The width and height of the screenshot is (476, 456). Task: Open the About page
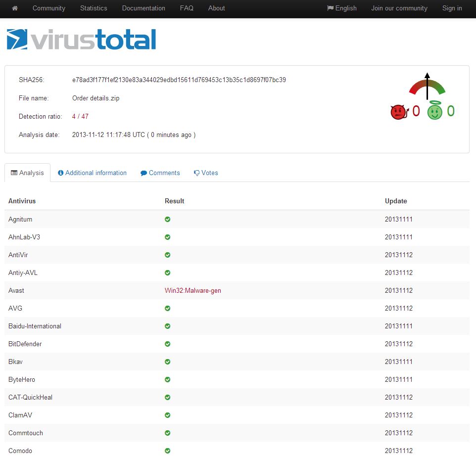click(x=216, y=8)
